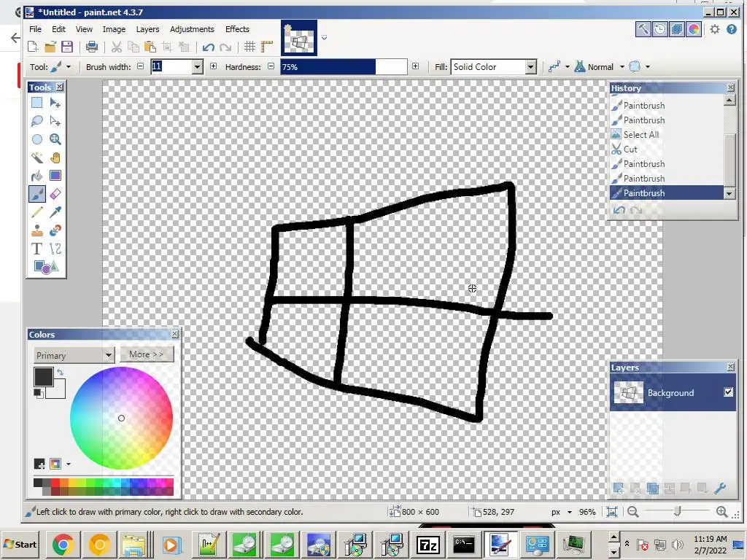This screenshot has height=560, width=747.
Task: Open the Tool chooser dropdown
Action: pyautogui.click(x=68, y=66)
